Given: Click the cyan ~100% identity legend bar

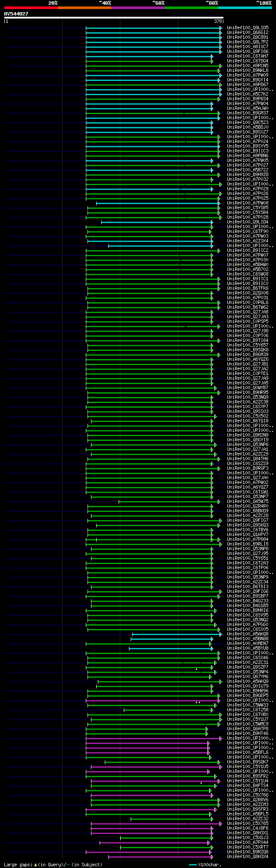Looking at the screenshot, I should coord(245,7).
